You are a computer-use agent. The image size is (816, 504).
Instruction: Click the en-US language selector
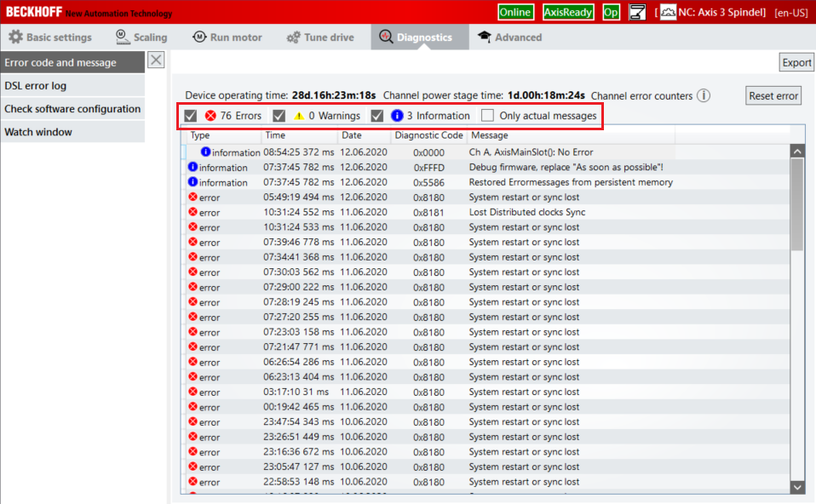[791, 13]
